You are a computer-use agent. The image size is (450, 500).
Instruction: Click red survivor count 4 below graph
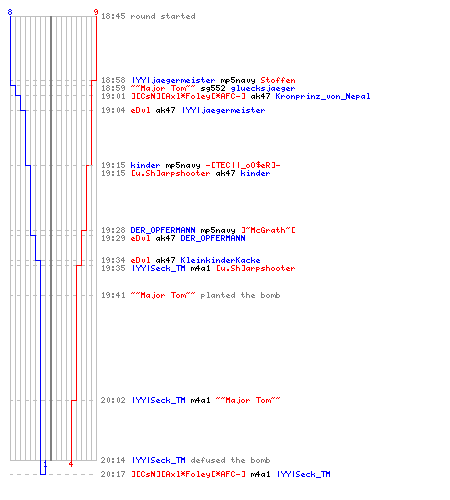pyautogui.click(x=71, y=464)
